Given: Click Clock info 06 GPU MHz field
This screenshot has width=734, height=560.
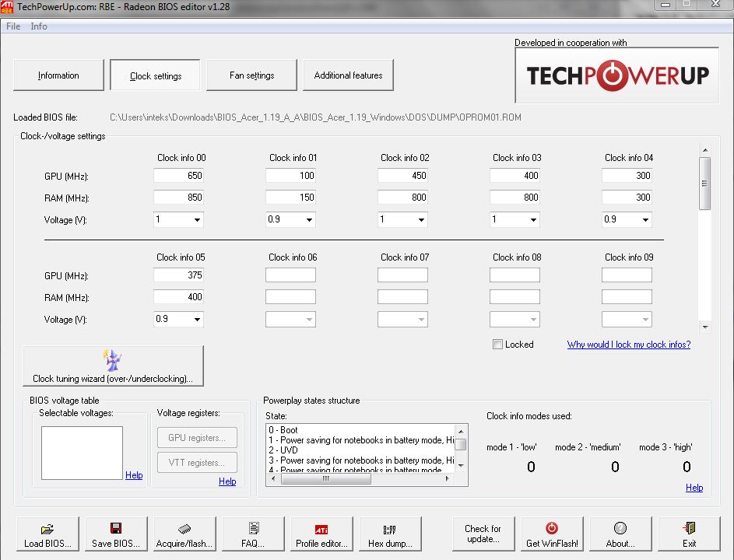Looking at the screenshot, I should pyautogui.click(x=290, y=275).
